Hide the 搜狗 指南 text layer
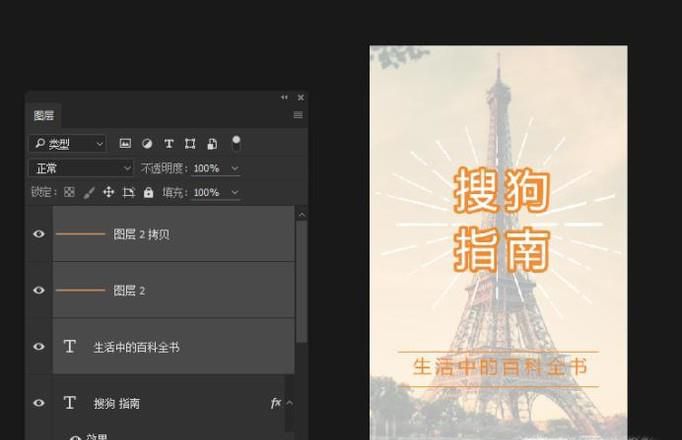Viewport: 682px width, 440px height. pyautogui.click(x=39, y=403)
